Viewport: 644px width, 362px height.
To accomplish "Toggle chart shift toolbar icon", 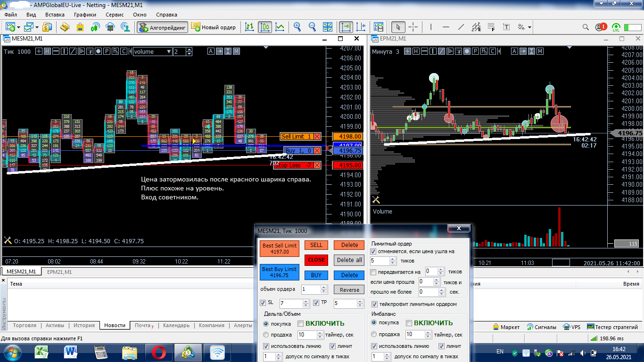I will [x=361, y=27].
